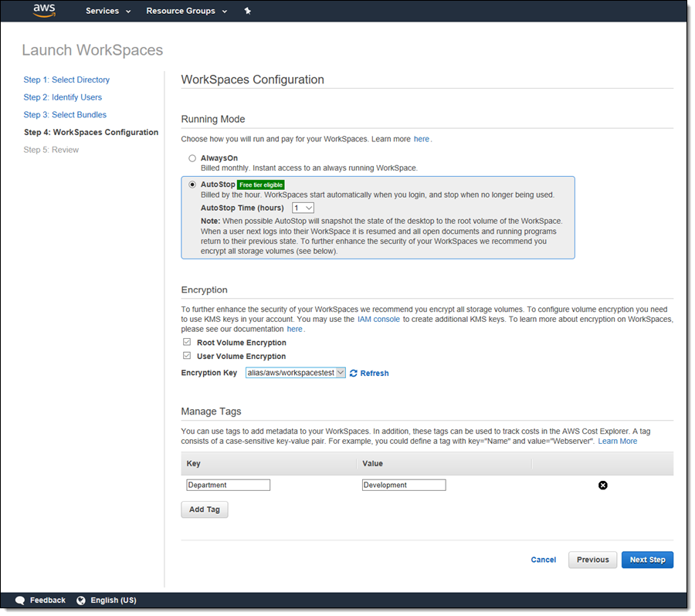Click the AWS logo home icon

point(44,11)
